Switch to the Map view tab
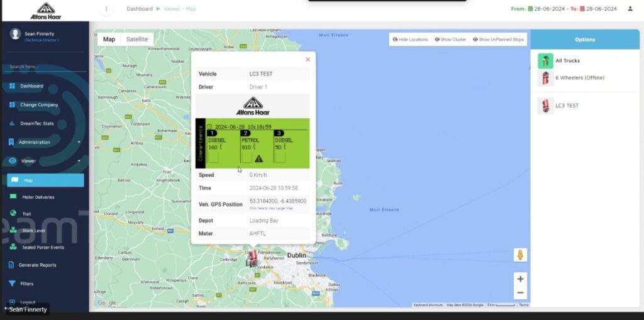The width and height of the screenshot is (644, 320). (x=109, y=40)
